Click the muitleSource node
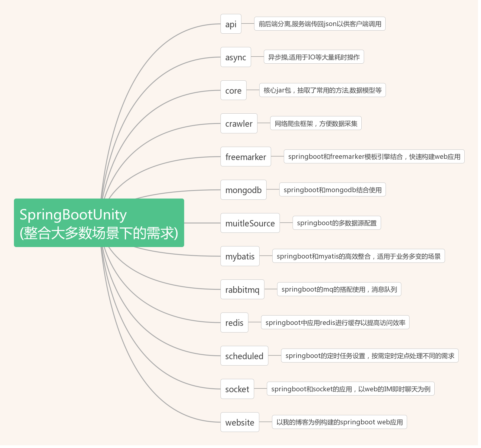Screen dimensions: 481x448 [250, 223]
